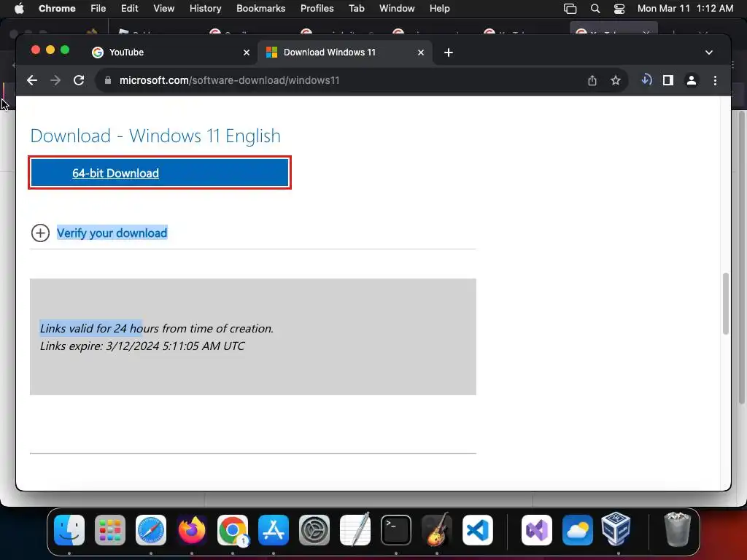The width and height of the screenshot is (747, 560).
Task: Open the App Store from the dock
Action: (274, 530)
